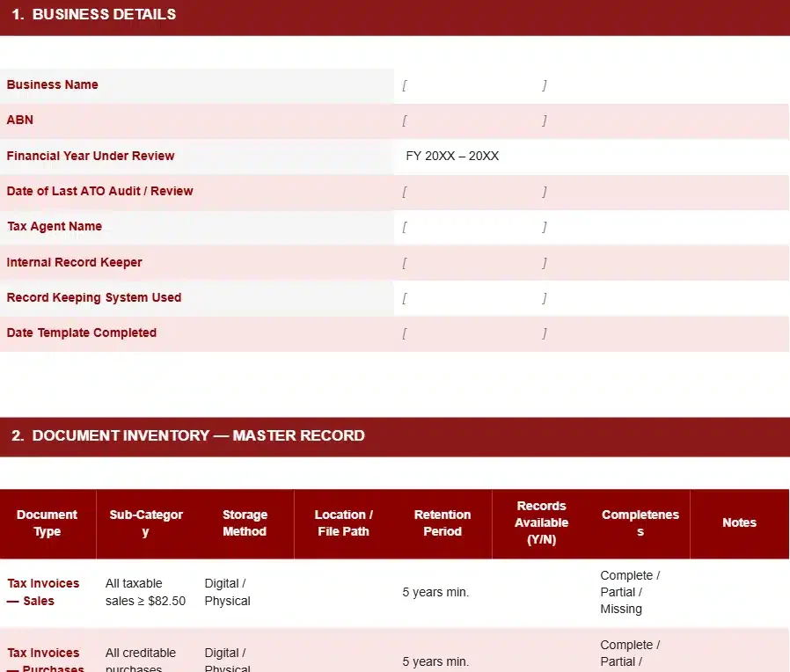The image size is (790, 672).
Task: Select Digital / Physical in the Purchases row
Action: (227, 661)
